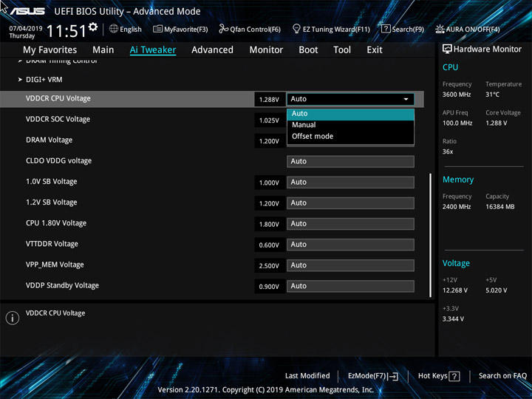Switch to EzMode(F7)

pyautogui.click(x=367, y=376)
